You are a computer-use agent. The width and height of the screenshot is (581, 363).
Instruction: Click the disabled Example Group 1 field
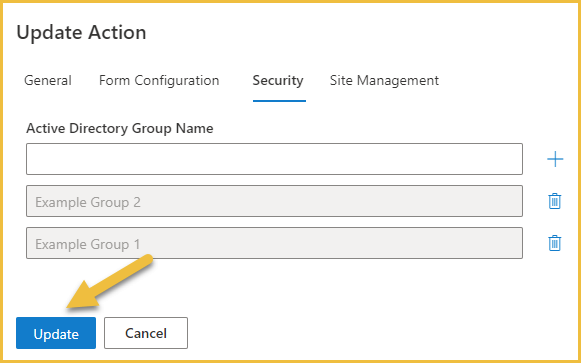pyautogui.click(x=274, y=243)
